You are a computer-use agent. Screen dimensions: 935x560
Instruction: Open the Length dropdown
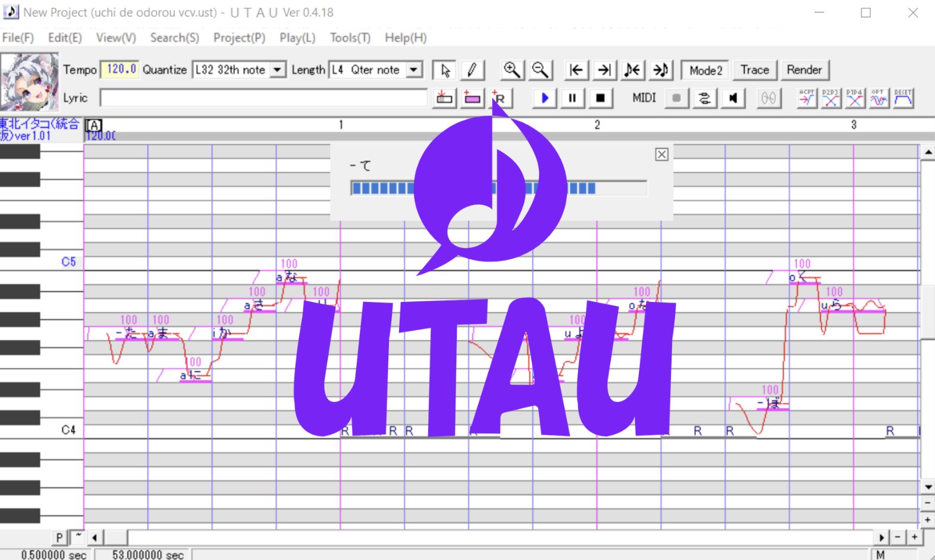(x=414, y=70)
